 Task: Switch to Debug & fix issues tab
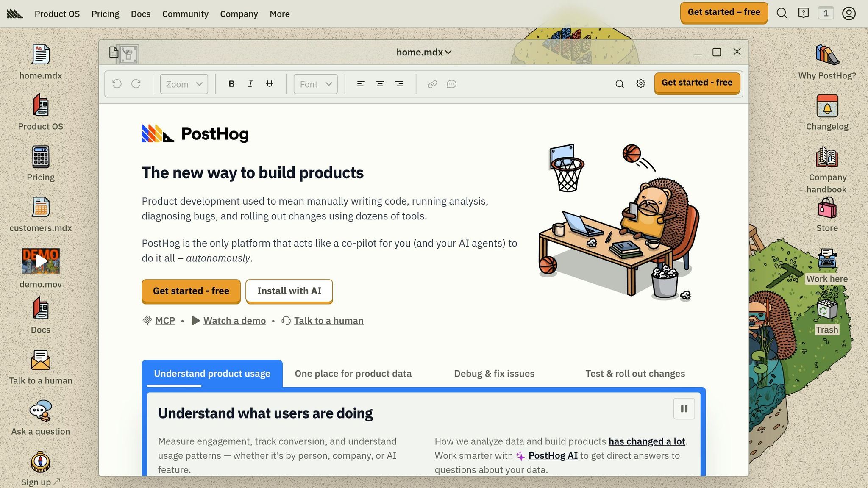494,373
